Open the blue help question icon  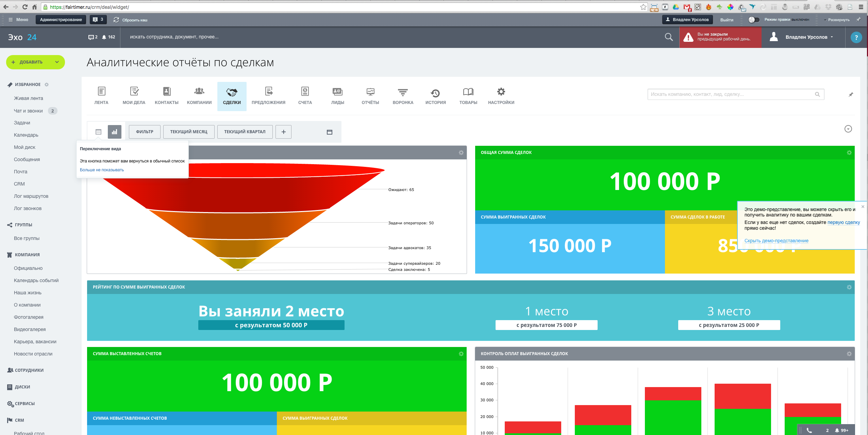[856, 37]
